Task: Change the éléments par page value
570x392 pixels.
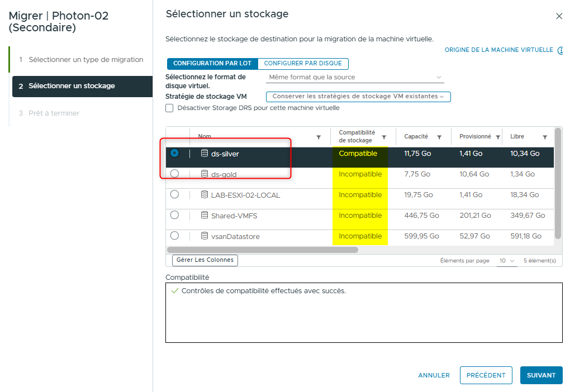Action: coord(507,261)
